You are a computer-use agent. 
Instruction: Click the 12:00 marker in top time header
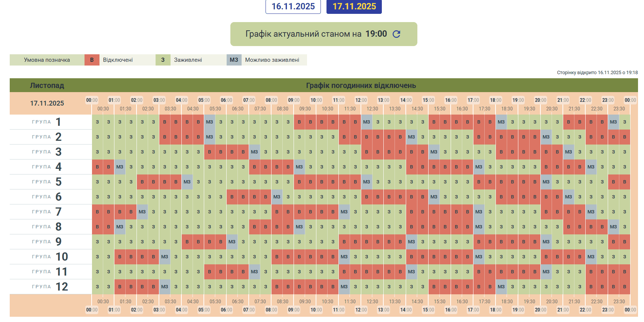click(x=361, y=100)
